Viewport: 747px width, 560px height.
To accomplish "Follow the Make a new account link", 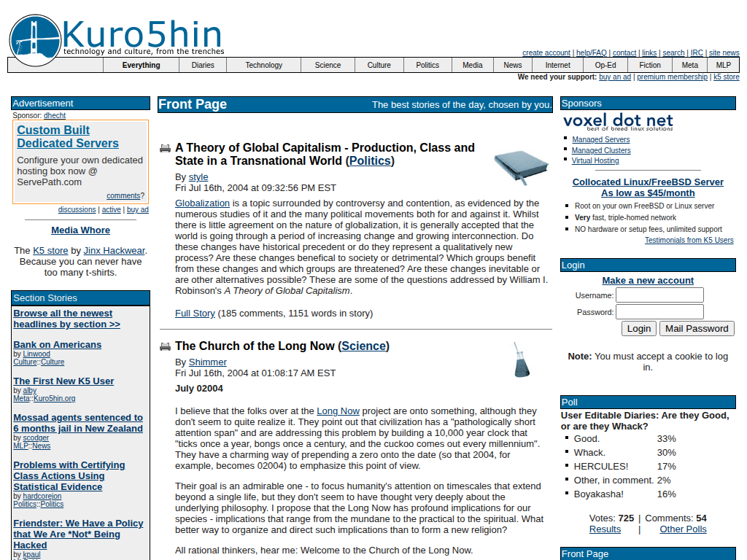I will [648, 281].
